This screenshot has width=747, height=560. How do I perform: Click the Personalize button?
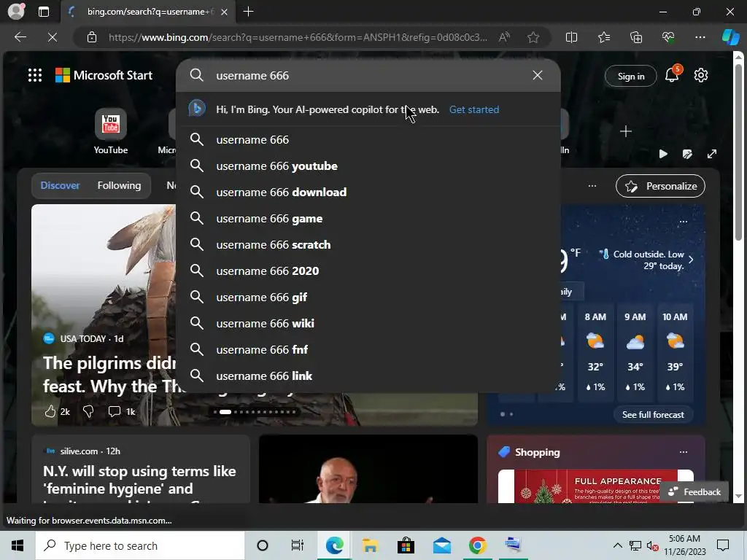[660, 186]
